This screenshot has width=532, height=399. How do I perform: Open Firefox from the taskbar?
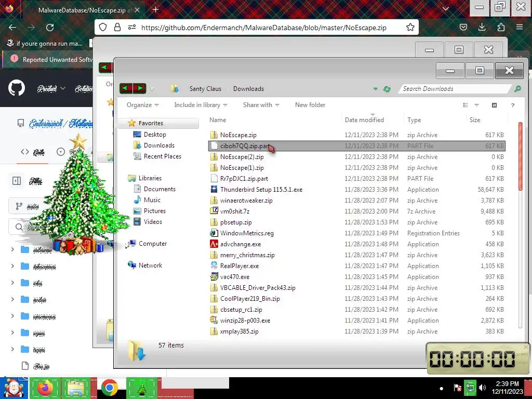45,388
